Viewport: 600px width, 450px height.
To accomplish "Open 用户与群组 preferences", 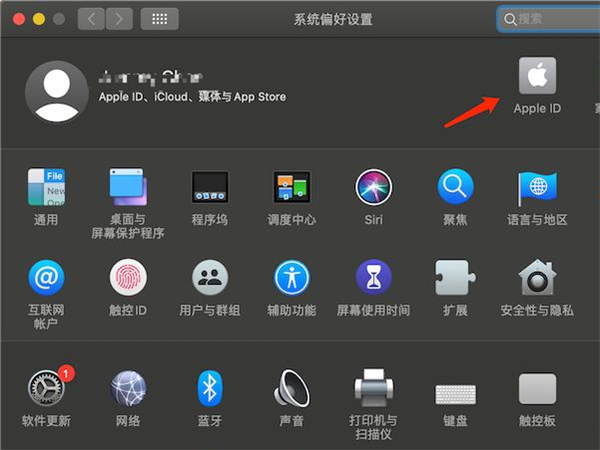I will (x=210, y=277).
